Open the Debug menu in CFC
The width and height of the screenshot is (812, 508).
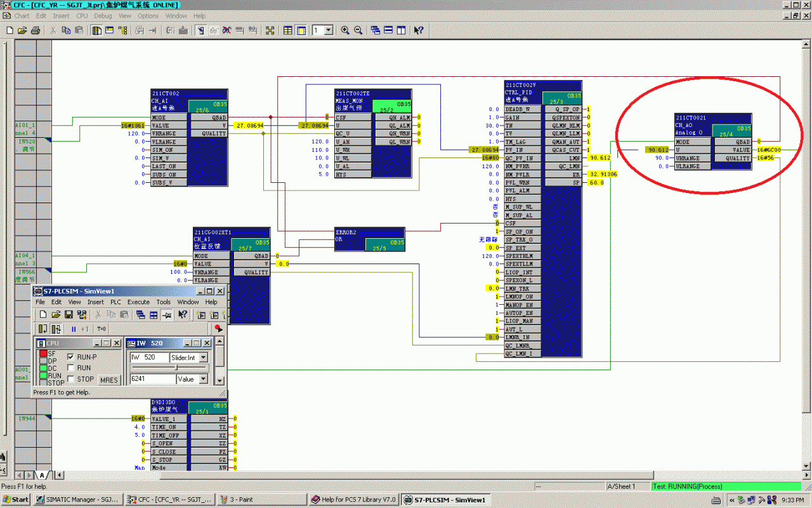pyautogui.click(x=103, y=16)
